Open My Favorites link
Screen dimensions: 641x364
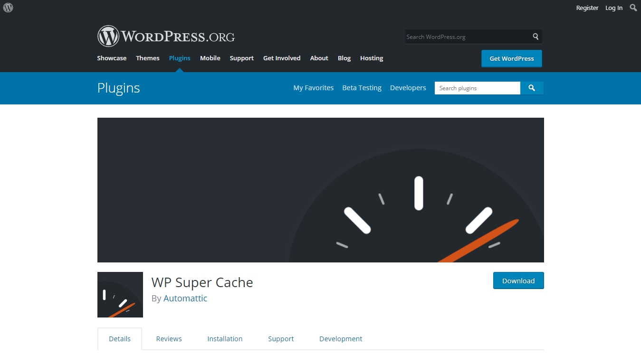(314, 88)
